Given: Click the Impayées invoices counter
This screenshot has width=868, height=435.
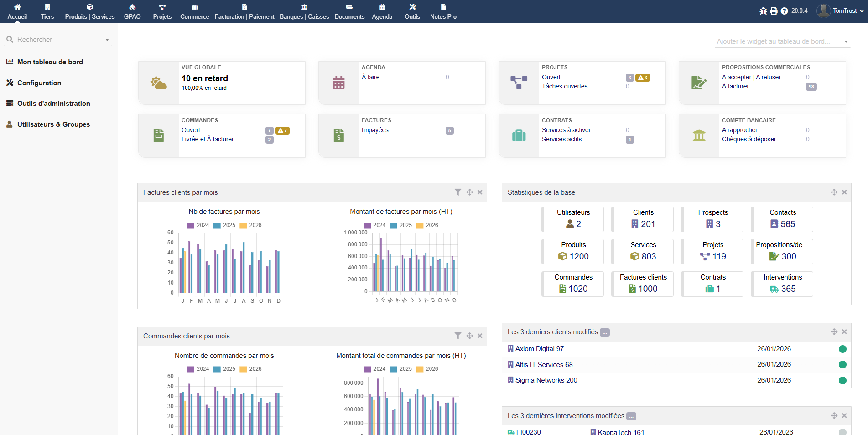Looking at the screenshot, I should coord(449,130).
